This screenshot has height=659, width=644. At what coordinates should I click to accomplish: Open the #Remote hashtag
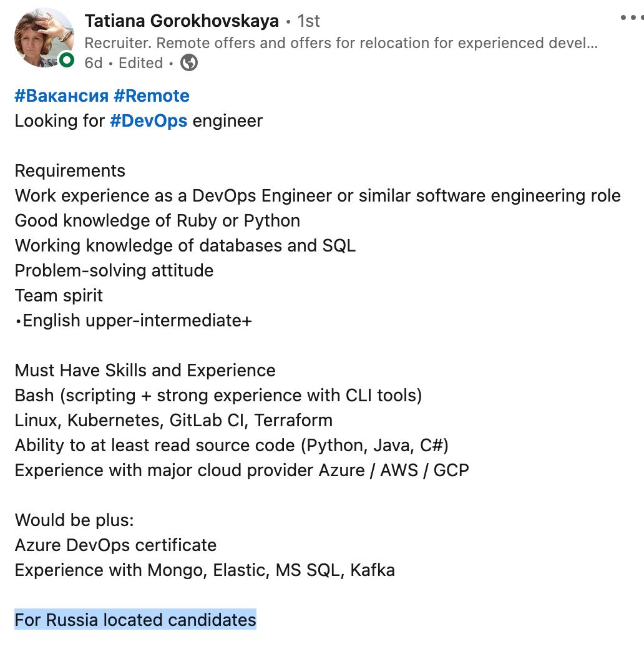click(x=151, y=96)
